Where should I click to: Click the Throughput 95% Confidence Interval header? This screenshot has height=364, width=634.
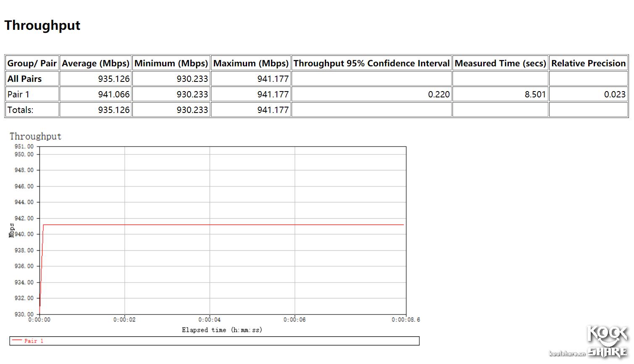click(x=371, y=63)
